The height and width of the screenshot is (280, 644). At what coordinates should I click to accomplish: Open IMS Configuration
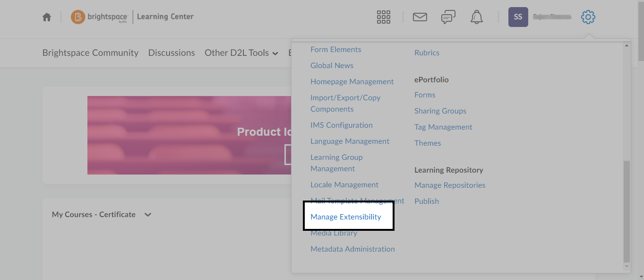tap(341, 125)
